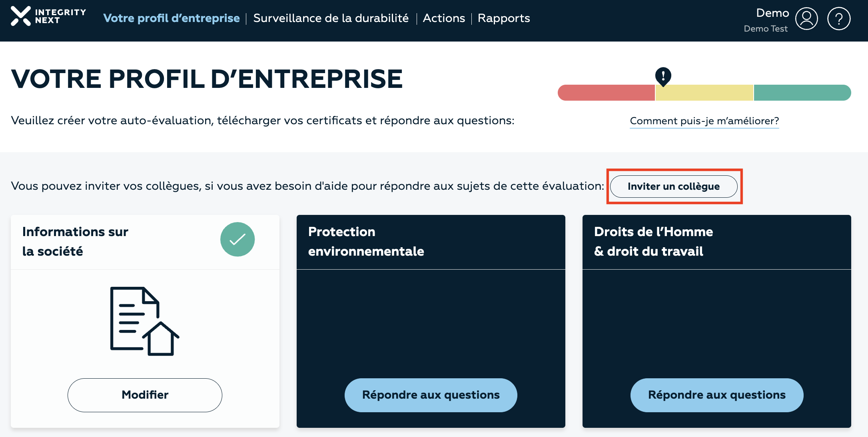The width and height of the screenshot is (868, 437).
Task: Answer Protection environnementale questions
Action: point(431,395)
